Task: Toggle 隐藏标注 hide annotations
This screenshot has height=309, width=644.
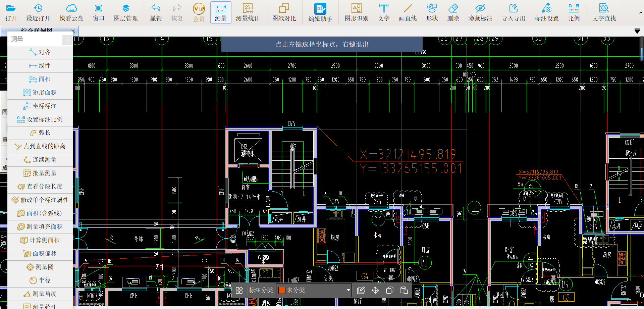Action: 480,13
